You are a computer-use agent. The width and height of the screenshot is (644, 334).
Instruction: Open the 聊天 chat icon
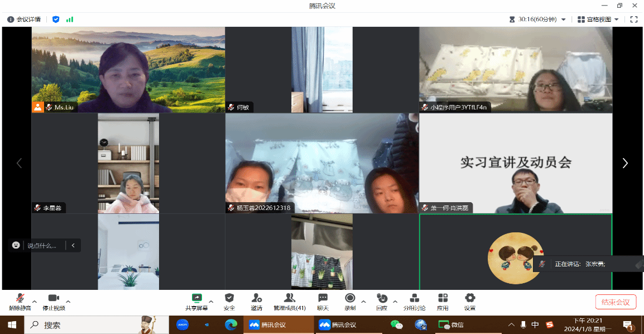[323, 302]
